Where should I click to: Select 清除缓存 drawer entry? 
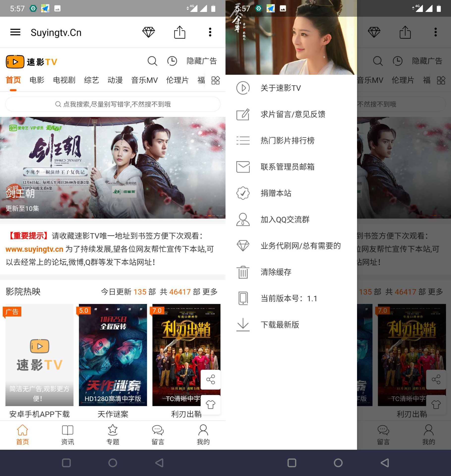(291, 272)
